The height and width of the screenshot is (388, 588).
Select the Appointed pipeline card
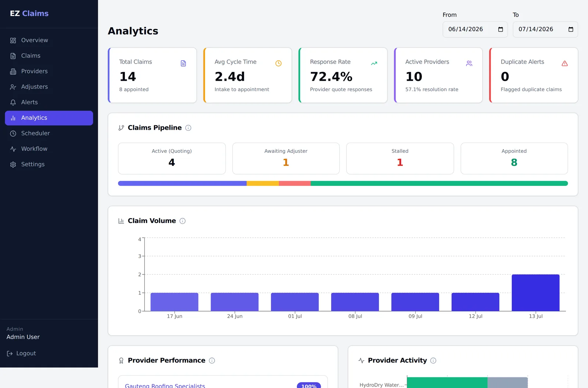[514, 158]
